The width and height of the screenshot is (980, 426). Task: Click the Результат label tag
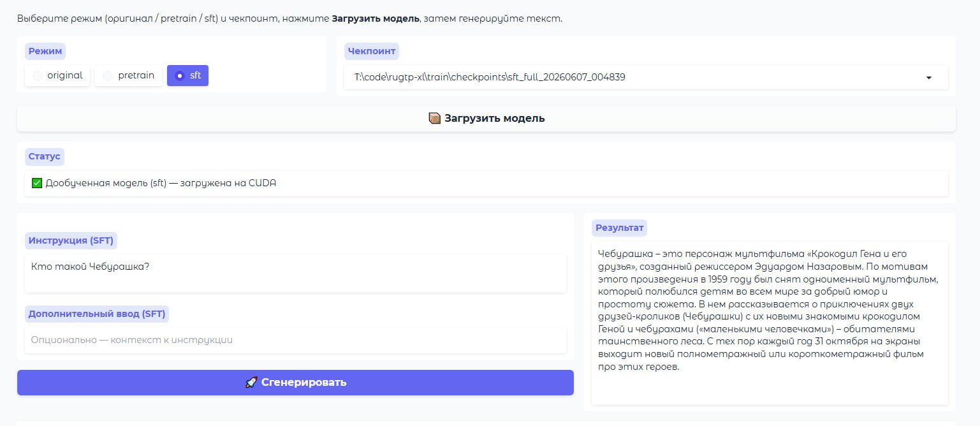pyautogui.click(x=619, y=228)
